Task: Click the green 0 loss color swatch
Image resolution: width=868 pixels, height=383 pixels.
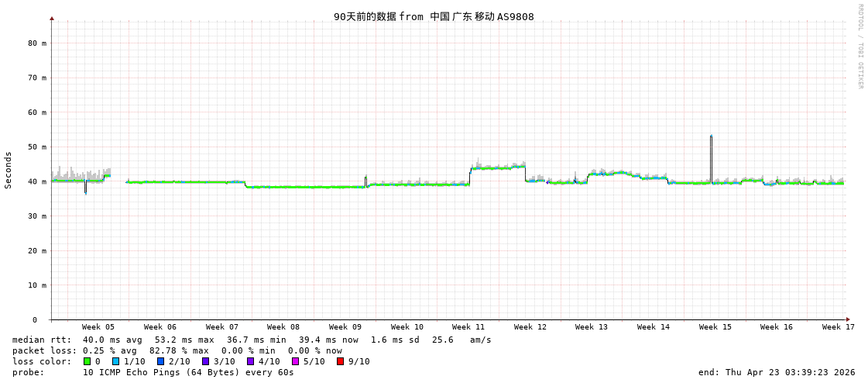Action: (87, 361)
